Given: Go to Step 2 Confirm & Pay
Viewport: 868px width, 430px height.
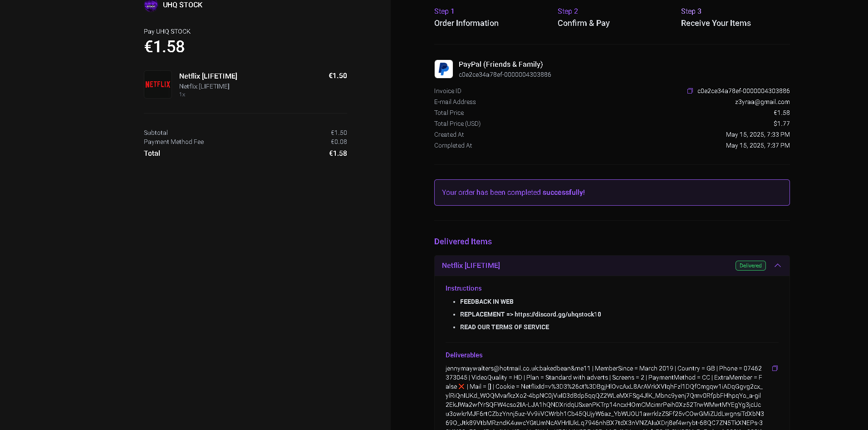Looking at the screenshot, I should point(584,17).
